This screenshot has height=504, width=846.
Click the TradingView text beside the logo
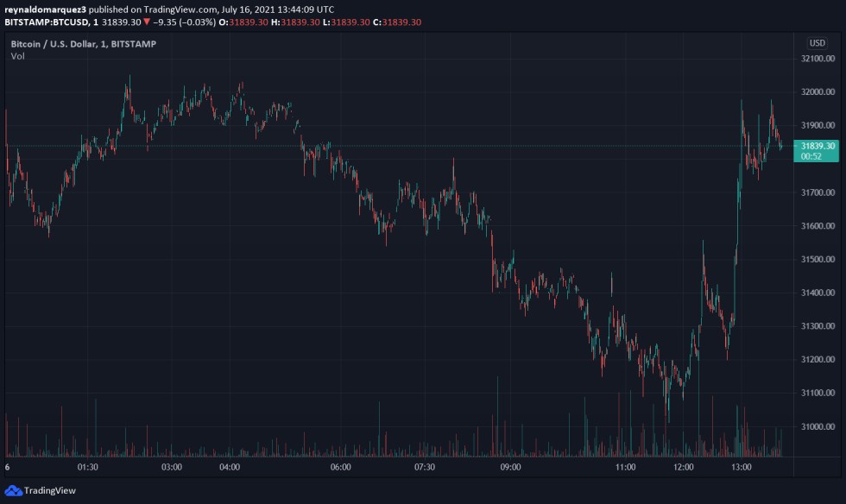(x=49, y=490)
